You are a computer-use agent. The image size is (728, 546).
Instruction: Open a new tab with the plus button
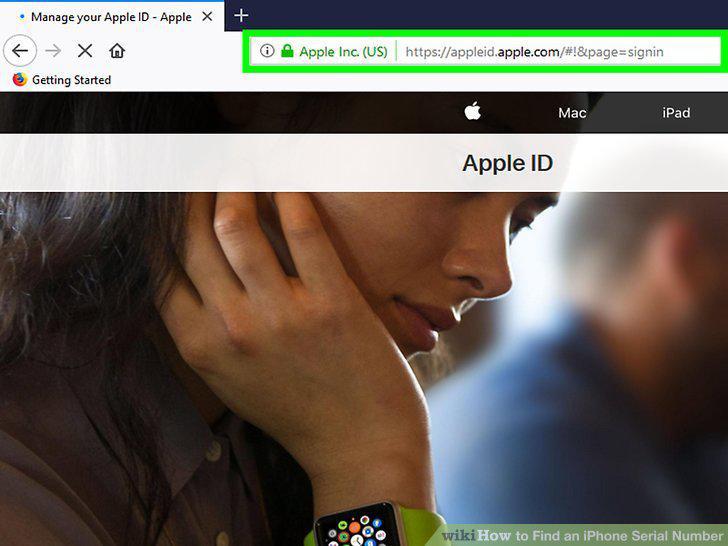(241, 16)
